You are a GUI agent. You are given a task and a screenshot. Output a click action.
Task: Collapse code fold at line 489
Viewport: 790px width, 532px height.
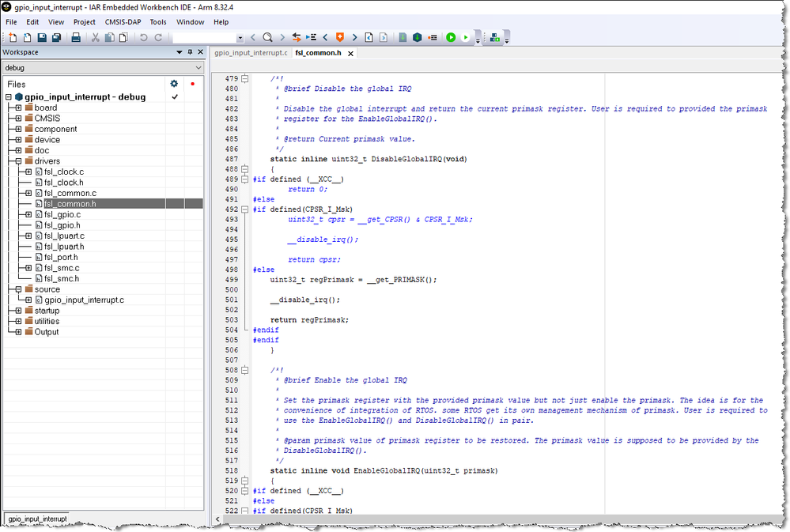(x=245, y=179)
